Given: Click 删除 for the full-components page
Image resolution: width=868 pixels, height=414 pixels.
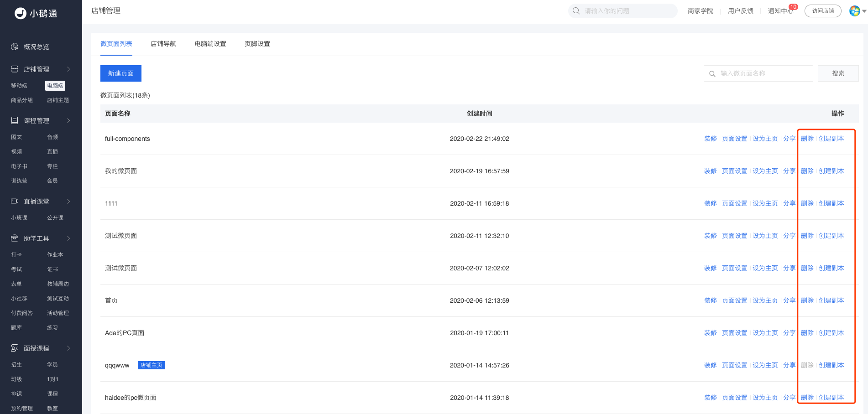Looking at the screenshot, I should 807,139.
